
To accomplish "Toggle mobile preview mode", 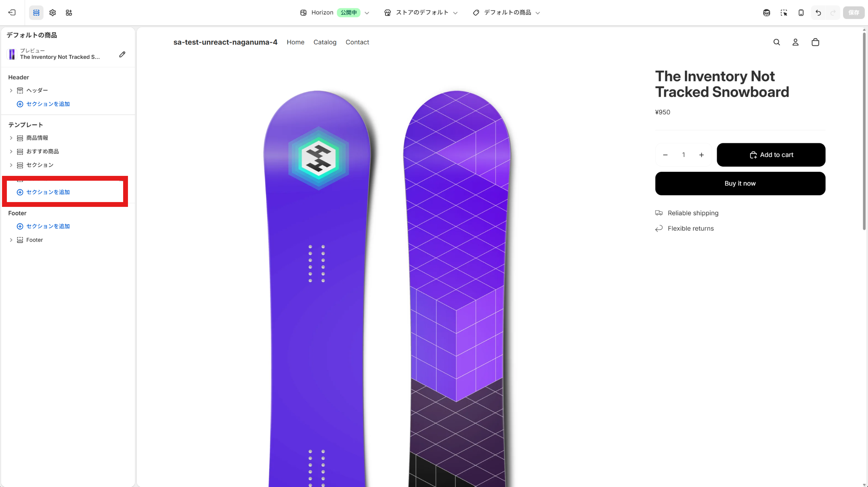I will (x=800, y=12).
